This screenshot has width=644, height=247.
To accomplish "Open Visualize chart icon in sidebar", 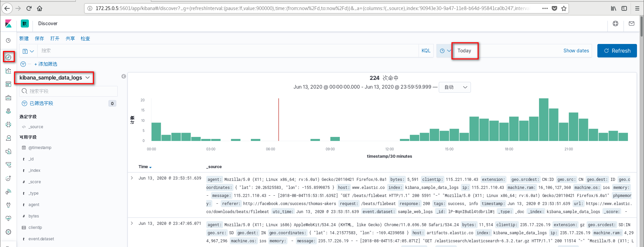I will [x=8, y=70].
